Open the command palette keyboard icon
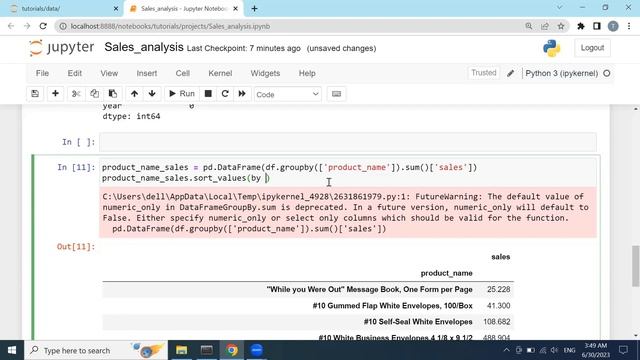This screenshot has height=360, width=640. coord(336,94)
